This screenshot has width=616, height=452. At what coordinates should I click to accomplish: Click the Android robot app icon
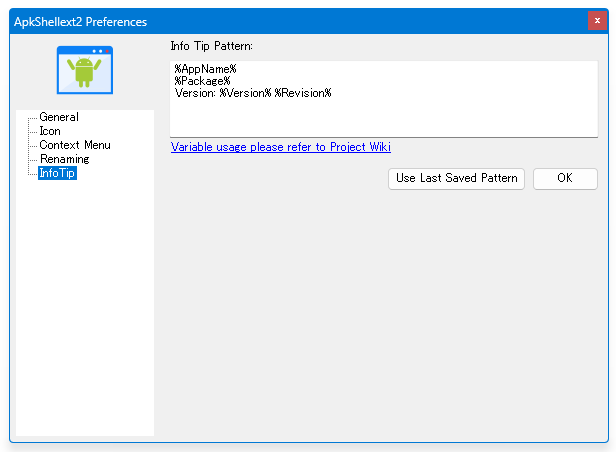coord(84,70)
